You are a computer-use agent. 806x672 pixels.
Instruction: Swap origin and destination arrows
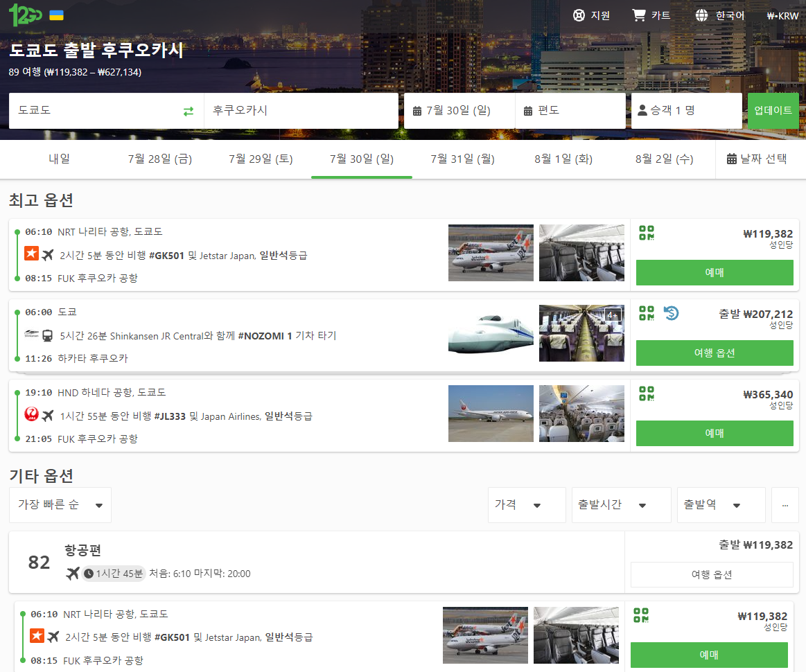pos(189,111)
